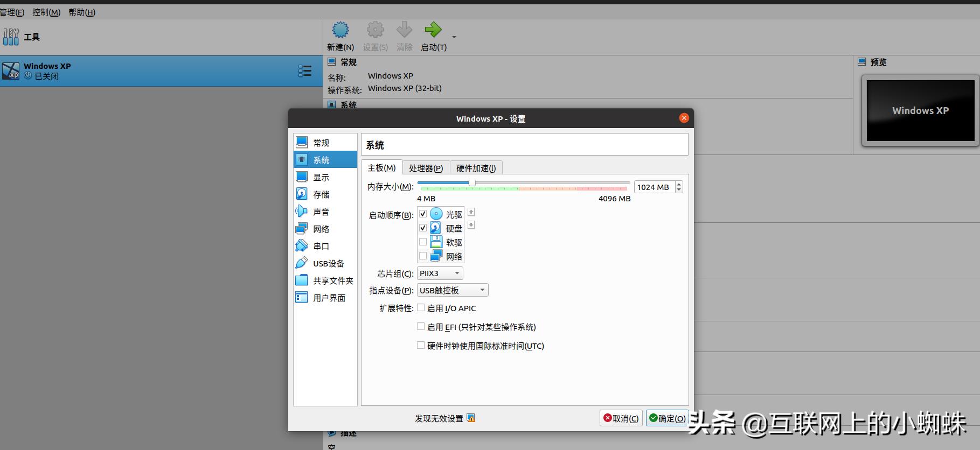Check 软驱 in boot order

[423, 242]
